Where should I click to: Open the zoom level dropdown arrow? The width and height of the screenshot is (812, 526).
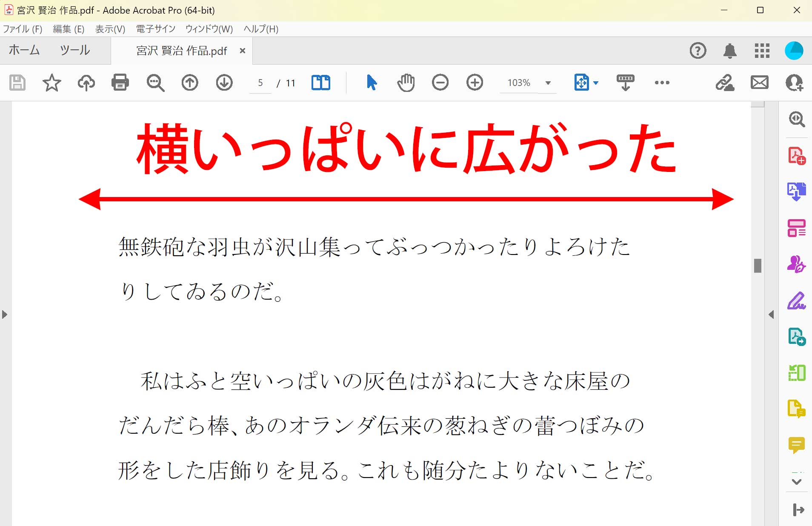[x=548, y=83]
